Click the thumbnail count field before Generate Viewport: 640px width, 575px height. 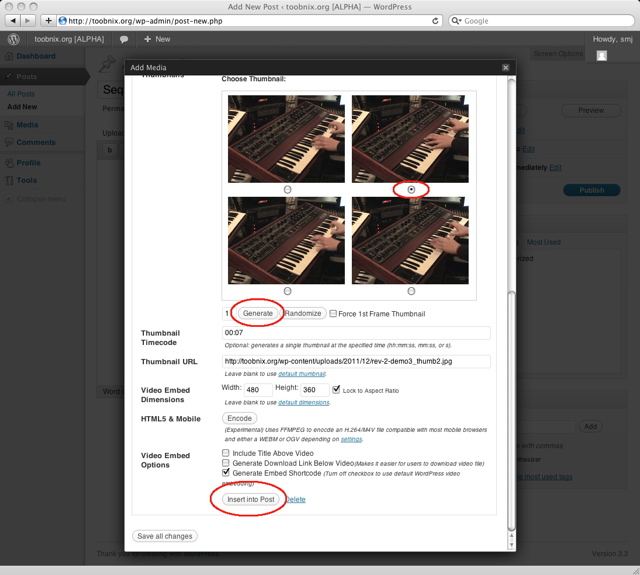point(227,313)
